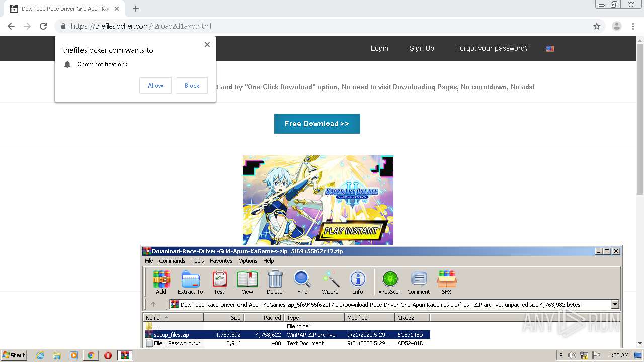Open the WinRAR Help menu
Viewport: 644px width, 362px height.
click(x=269, y=261)
